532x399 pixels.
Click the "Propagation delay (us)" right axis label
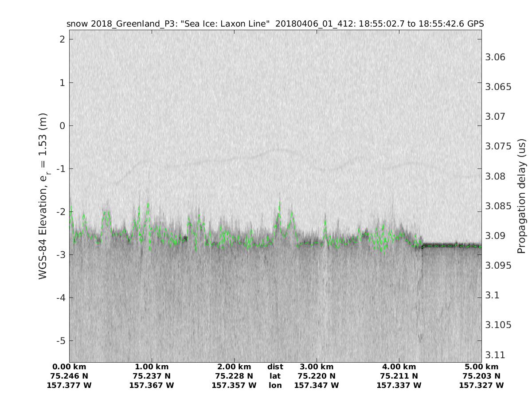(x=521, y=196)
